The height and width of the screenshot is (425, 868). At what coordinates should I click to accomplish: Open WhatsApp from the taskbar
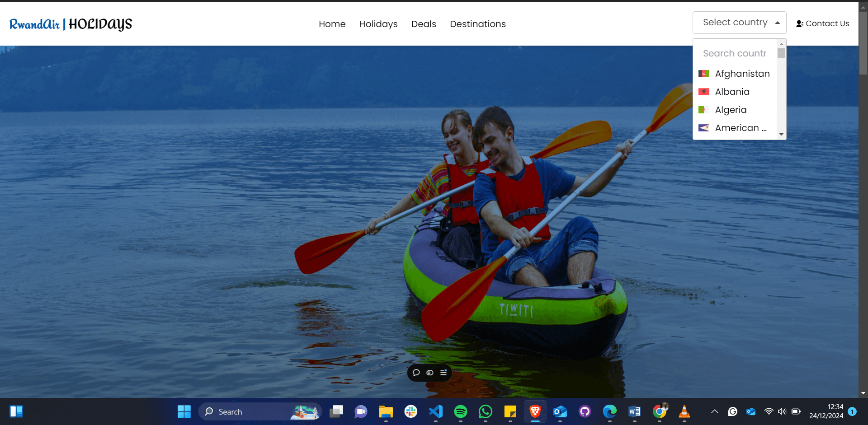[x=485, y=411]
